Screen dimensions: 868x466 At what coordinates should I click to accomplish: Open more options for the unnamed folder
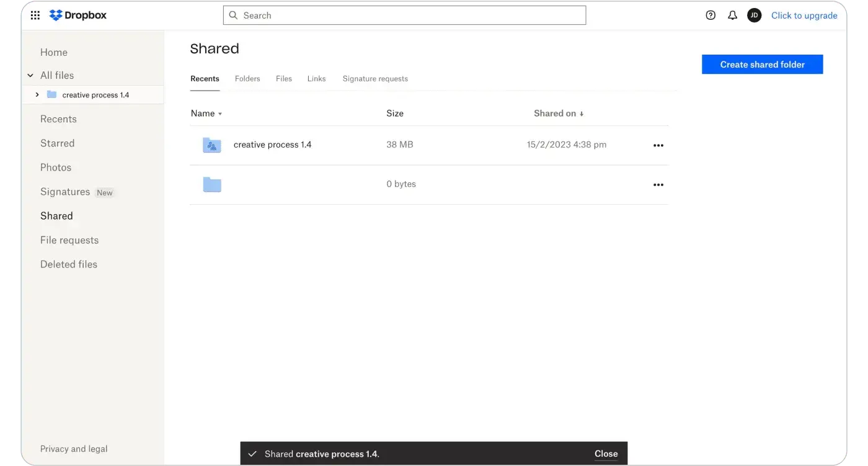658,185
